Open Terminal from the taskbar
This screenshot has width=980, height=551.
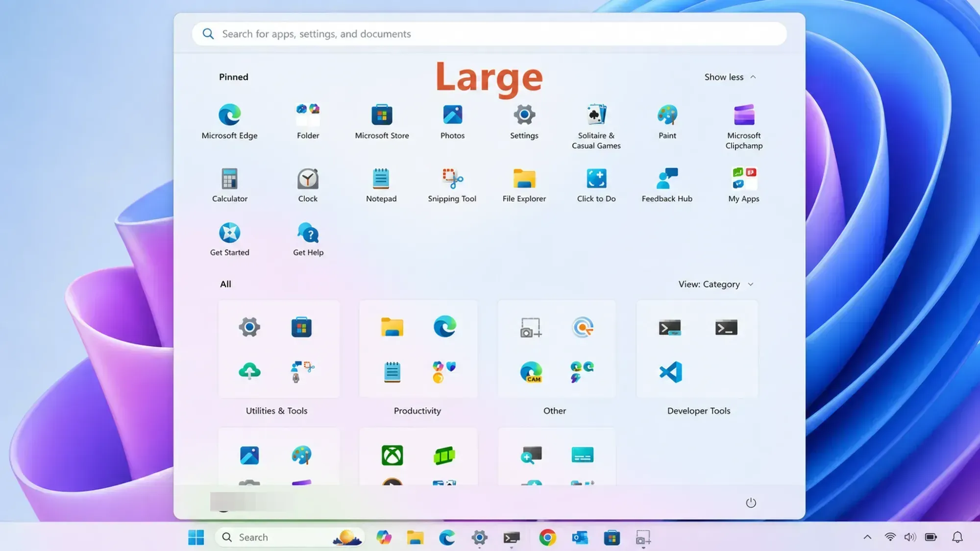(512, 537)
